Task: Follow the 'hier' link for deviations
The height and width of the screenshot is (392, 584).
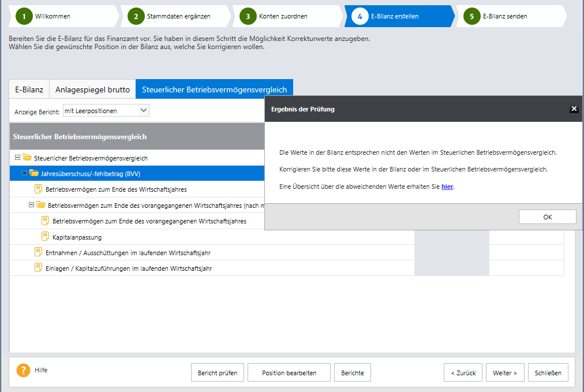Action: [x=447, y=186]
